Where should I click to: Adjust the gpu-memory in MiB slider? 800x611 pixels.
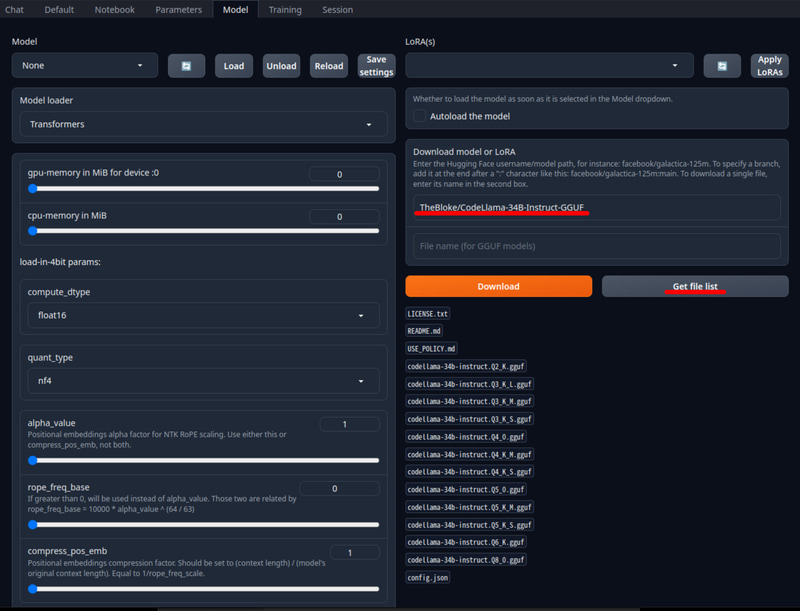pyautogui.click(x=204, y=189)
